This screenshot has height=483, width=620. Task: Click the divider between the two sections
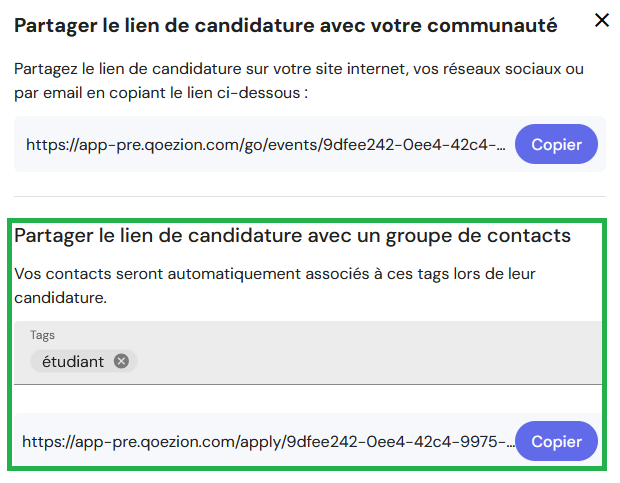tap(310, 196)
